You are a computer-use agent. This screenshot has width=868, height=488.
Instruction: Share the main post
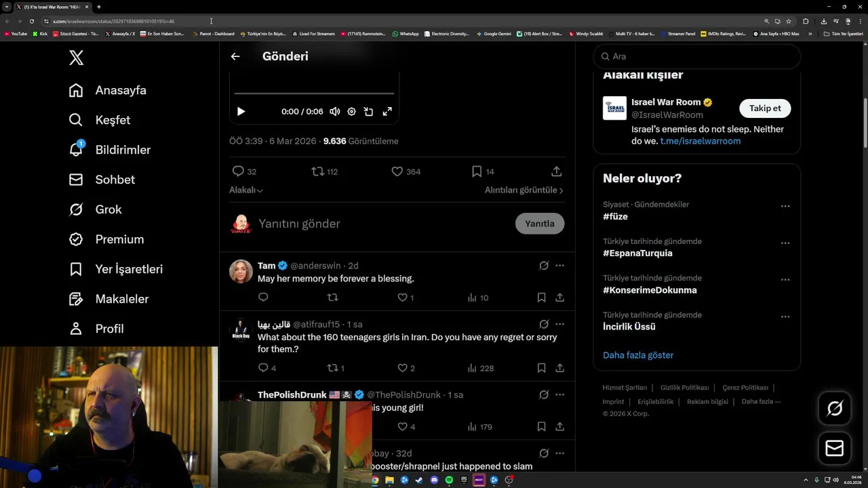coord(556,171)
